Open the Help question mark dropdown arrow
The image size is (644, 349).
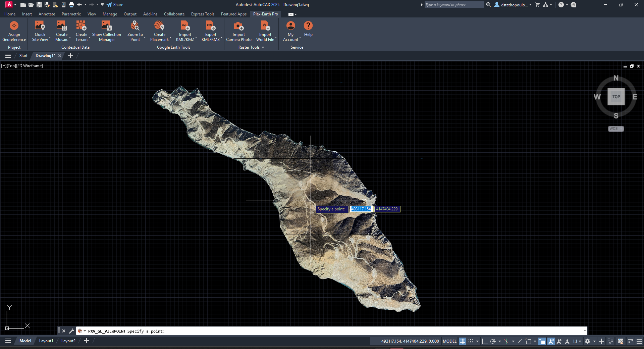pos(567,5)
